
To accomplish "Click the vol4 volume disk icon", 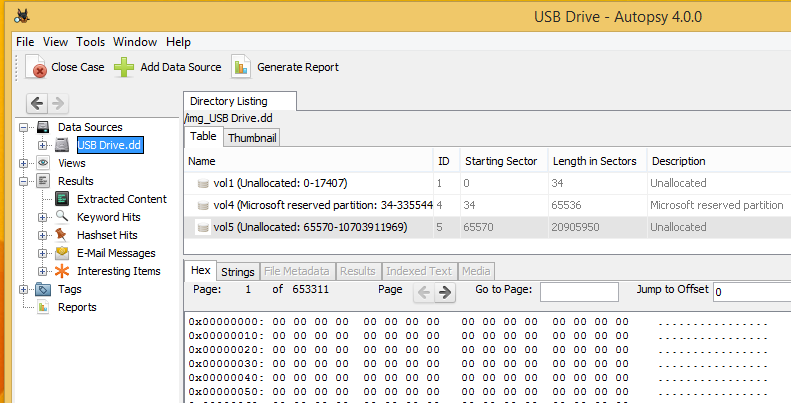I will (203, 205).
